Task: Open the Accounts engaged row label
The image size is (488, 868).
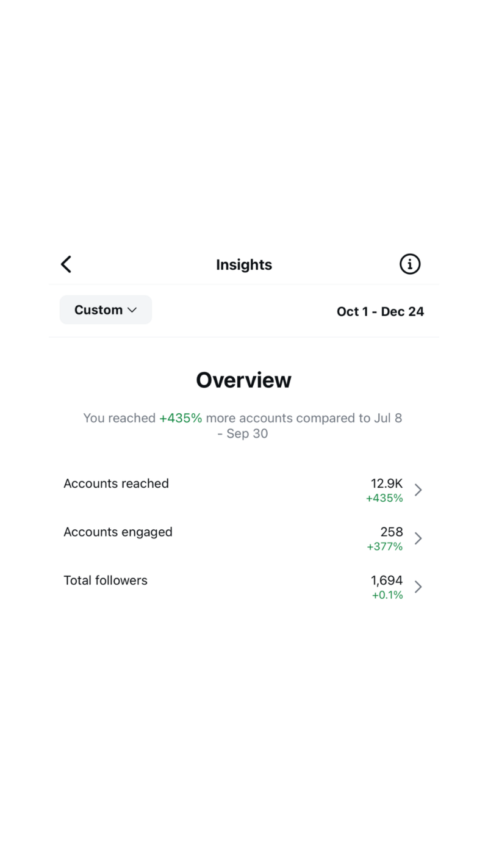Action: point(118,532)
